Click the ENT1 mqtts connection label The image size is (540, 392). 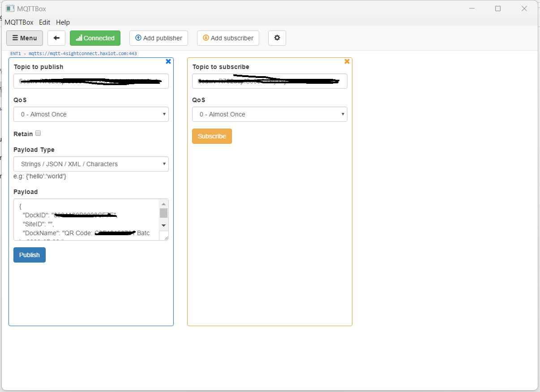pyautogui.click(x=73, y=53)
